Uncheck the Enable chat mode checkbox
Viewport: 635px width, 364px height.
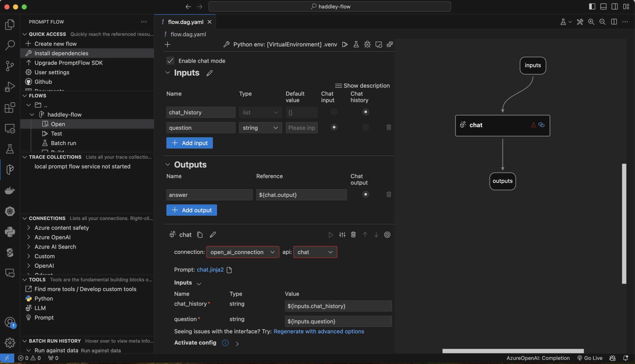tap(170, 61)
